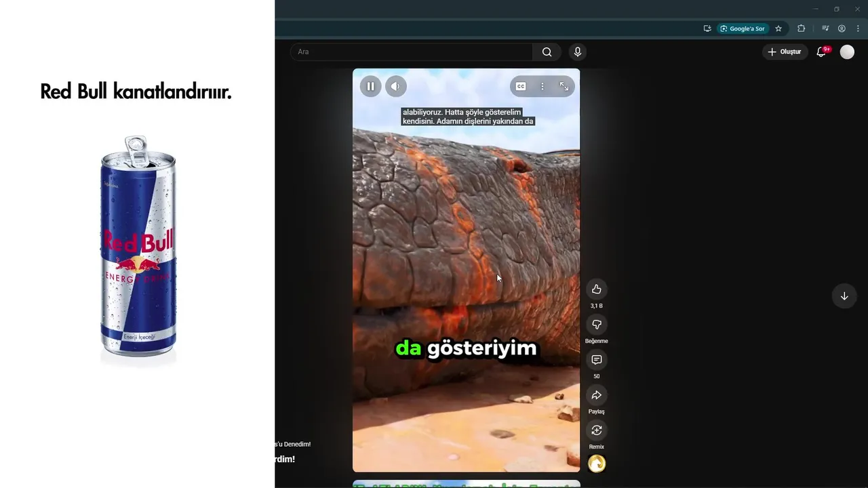Click 'Red Bull kanatlandırıır.' headline text
The width and height of the screenshot is (868, 488).
(136, 91)
